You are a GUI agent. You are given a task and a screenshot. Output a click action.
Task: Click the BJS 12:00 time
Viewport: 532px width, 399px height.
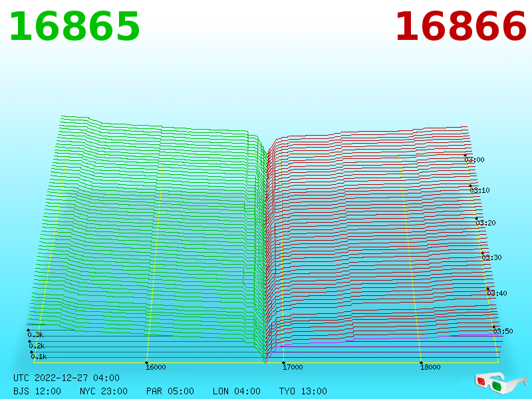click(37, 391)
